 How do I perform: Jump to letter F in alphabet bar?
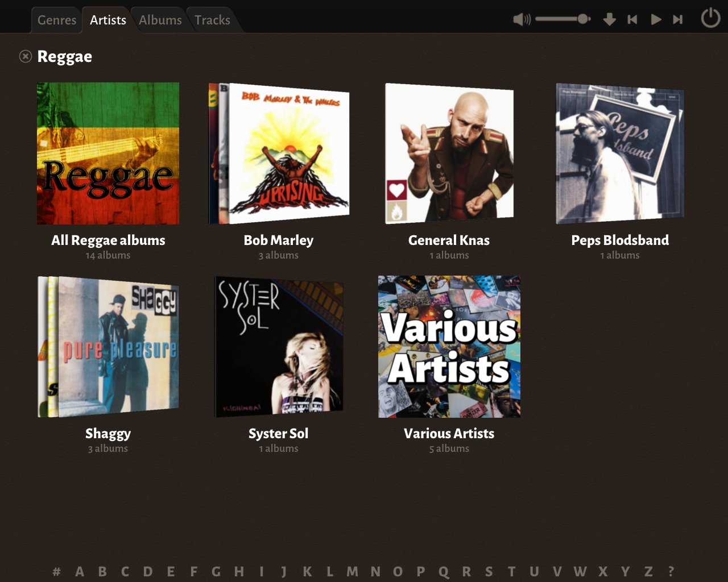[193, 571]
